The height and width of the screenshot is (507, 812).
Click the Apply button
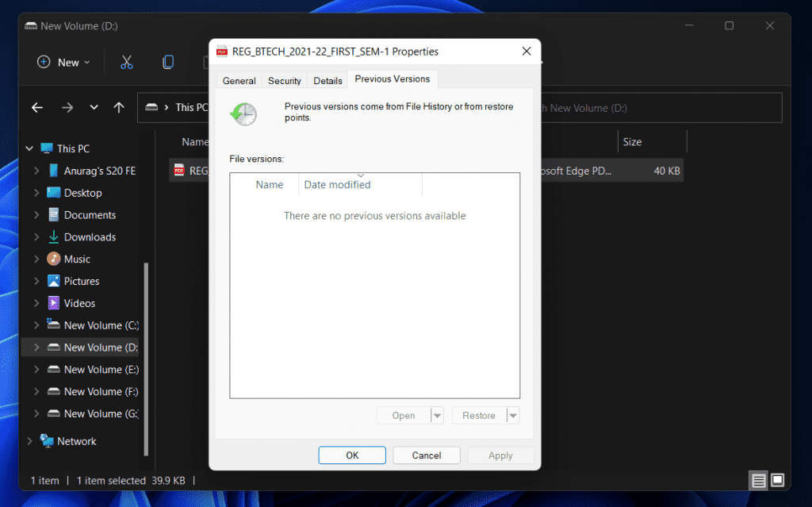click(x=500, y=455)
